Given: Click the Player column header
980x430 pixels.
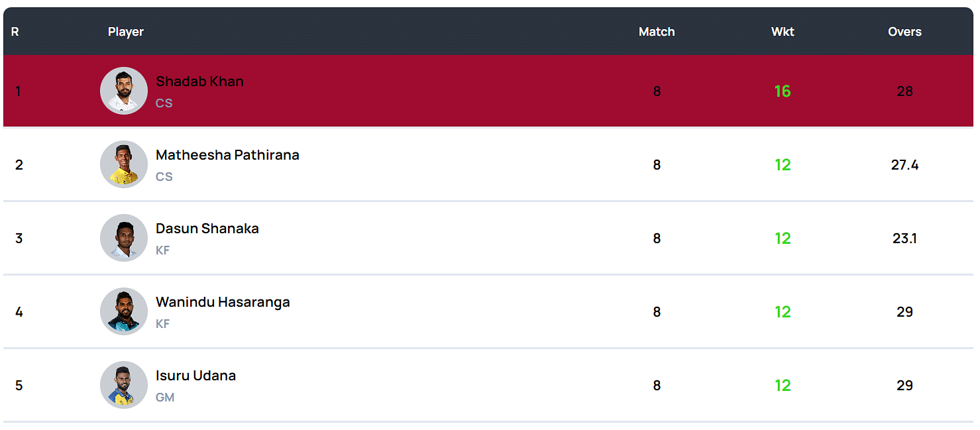Looking at the screenshot, I should [126, 32].
